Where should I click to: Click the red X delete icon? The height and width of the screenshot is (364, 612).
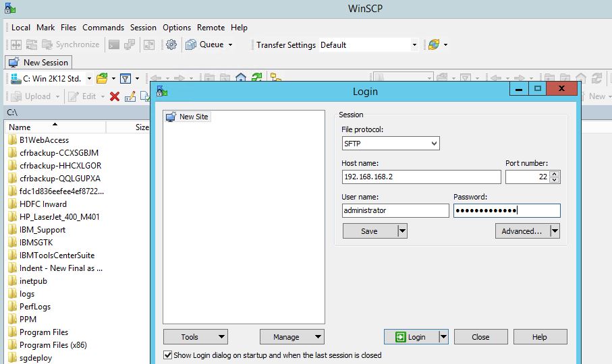coord(114,96)
